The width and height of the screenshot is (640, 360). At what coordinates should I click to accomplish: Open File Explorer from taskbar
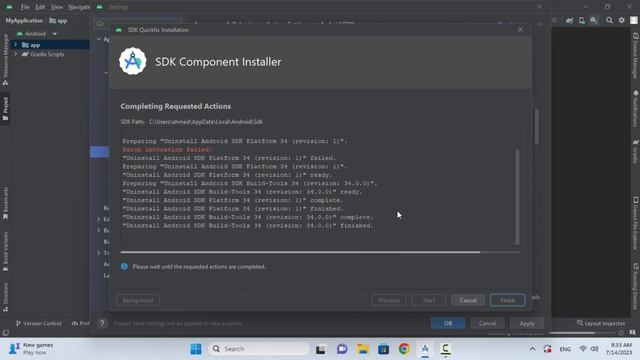362,349
